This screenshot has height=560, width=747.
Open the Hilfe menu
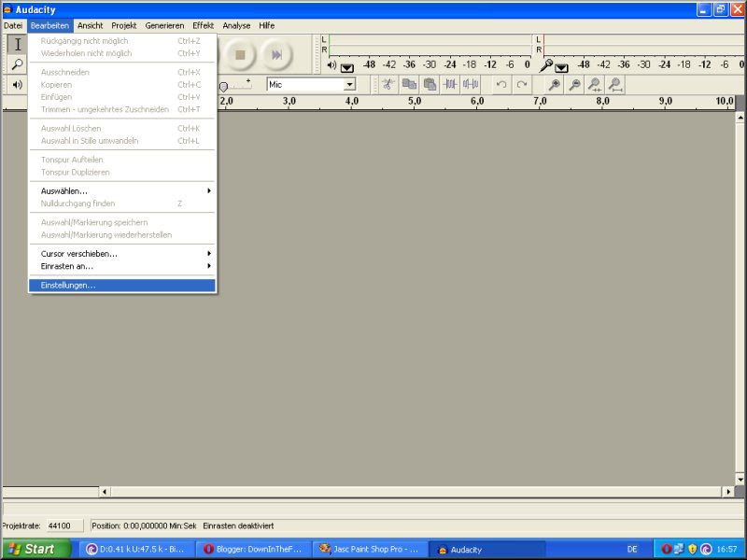pyautogui.click(x=267, y=26)
